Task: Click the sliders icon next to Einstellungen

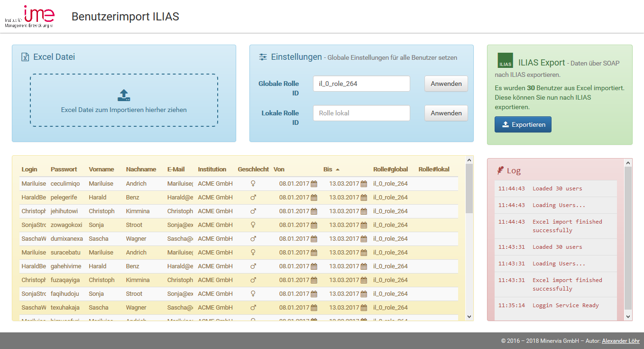Action: [x=263, y=57]
